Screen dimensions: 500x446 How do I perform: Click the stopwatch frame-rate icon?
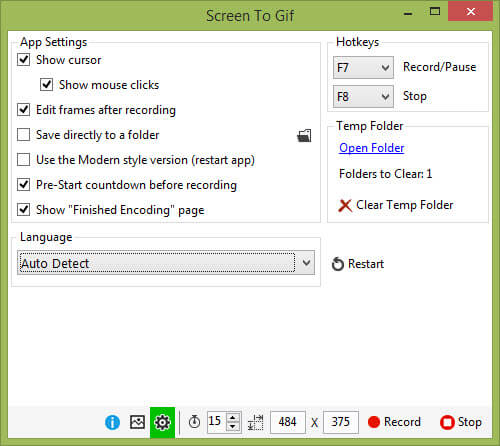pos(194,422)
